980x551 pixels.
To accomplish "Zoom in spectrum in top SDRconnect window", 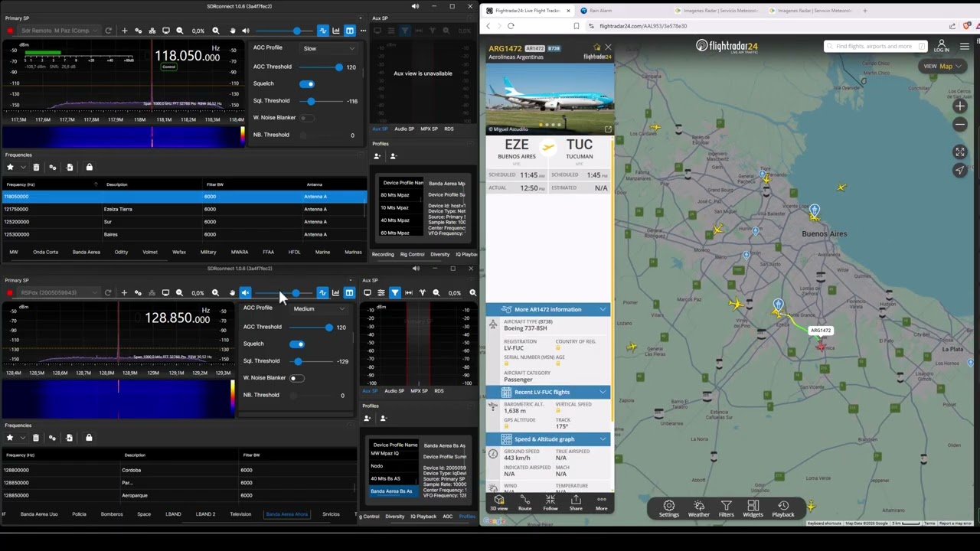I will (215, 31).
